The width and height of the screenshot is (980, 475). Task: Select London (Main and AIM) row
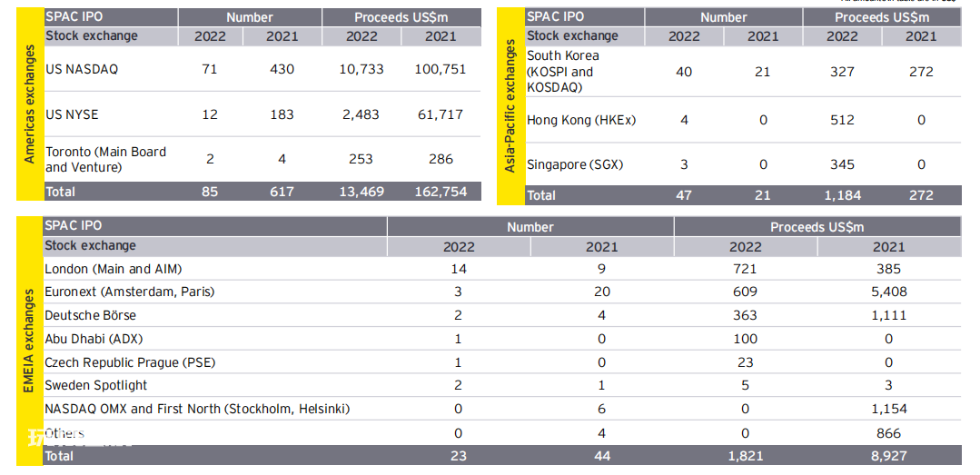click(502, 269)
